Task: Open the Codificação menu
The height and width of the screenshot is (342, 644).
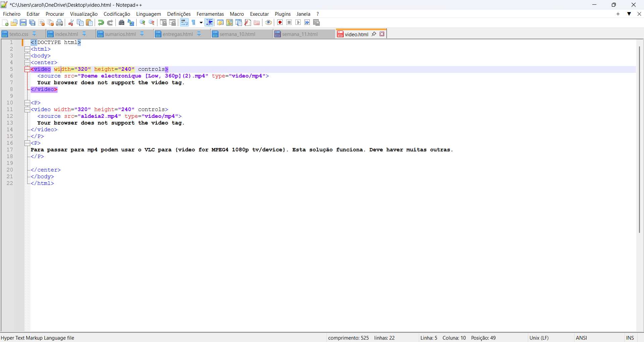Action: (116, 14)
